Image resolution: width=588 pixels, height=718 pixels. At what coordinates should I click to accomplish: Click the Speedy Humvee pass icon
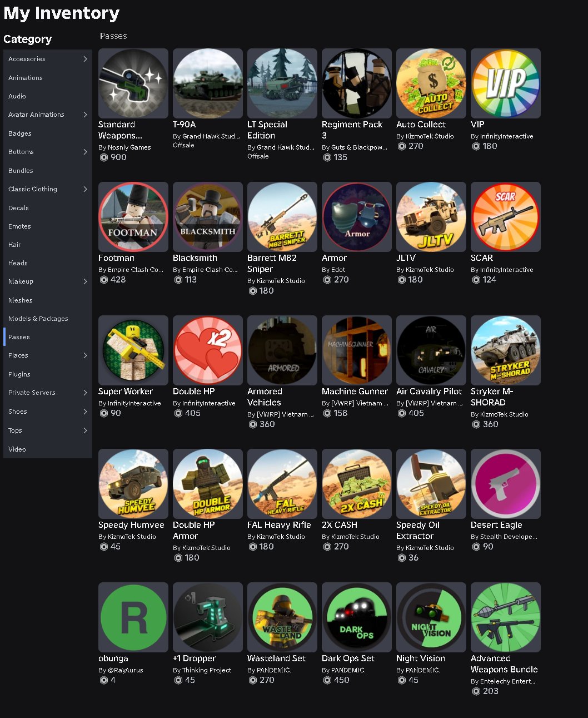click(133, 484)
